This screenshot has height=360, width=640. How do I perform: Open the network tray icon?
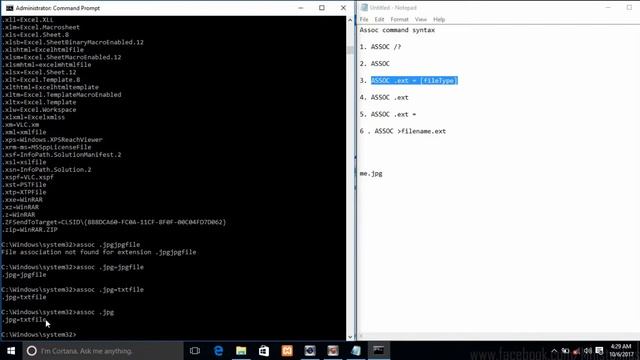[576, 351]
